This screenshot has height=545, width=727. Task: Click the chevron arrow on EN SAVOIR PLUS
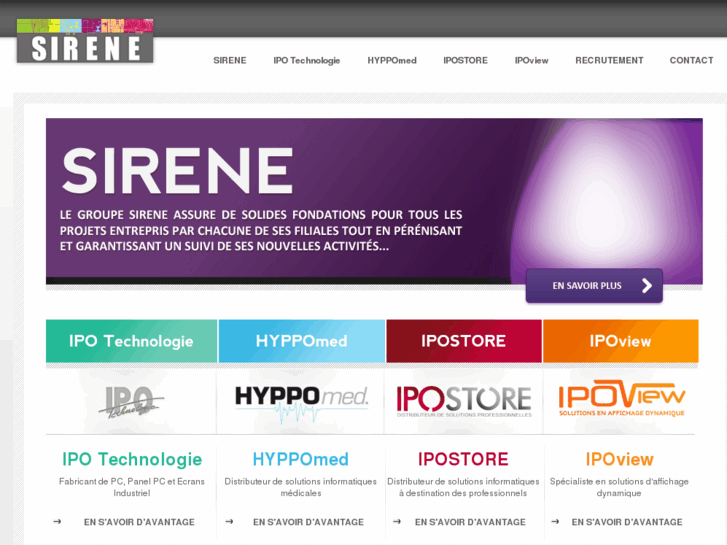[647, 286]
